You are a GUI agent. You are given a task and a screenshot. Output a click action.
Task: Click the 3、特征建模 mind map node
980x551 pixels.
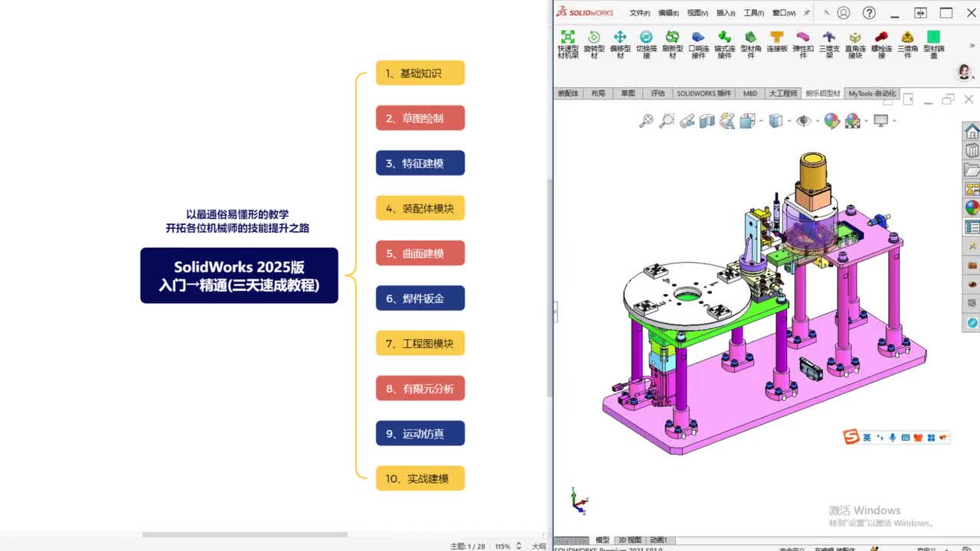pyautogui.click(x=420, y=163)
